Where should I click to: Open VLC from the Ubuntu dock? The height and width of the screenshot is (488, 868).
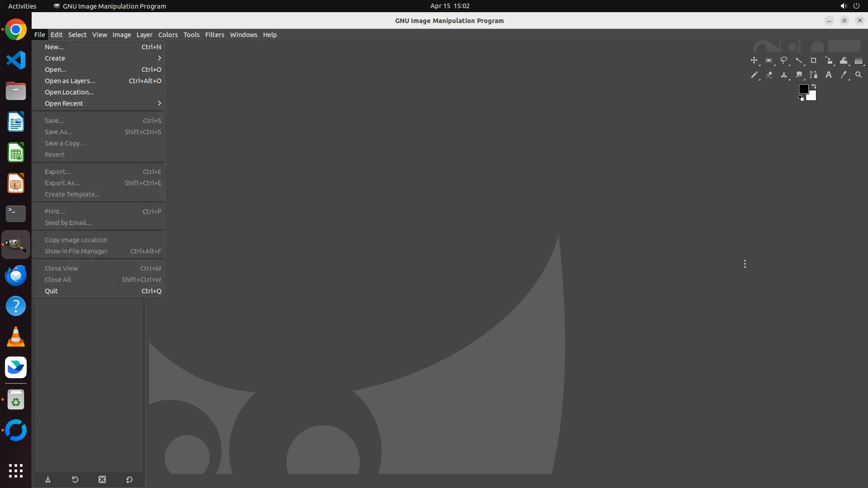(x=16, y=337)
